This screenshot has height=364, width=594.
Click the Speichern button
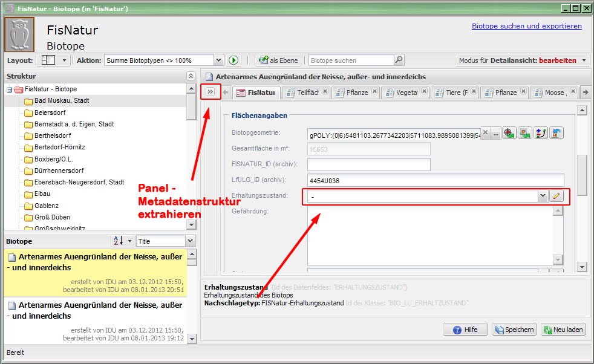point(514,330)
